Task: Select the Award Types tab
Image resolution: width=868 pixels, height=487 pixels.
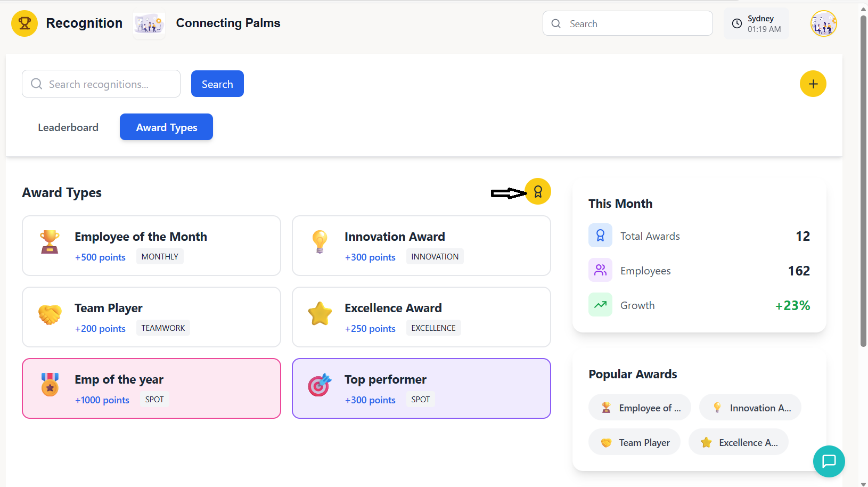Action: 166,127
